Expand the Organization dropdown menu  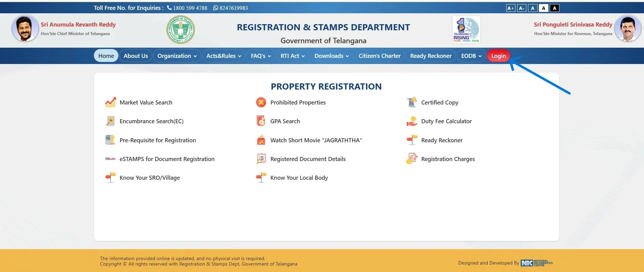coord(177,56)
